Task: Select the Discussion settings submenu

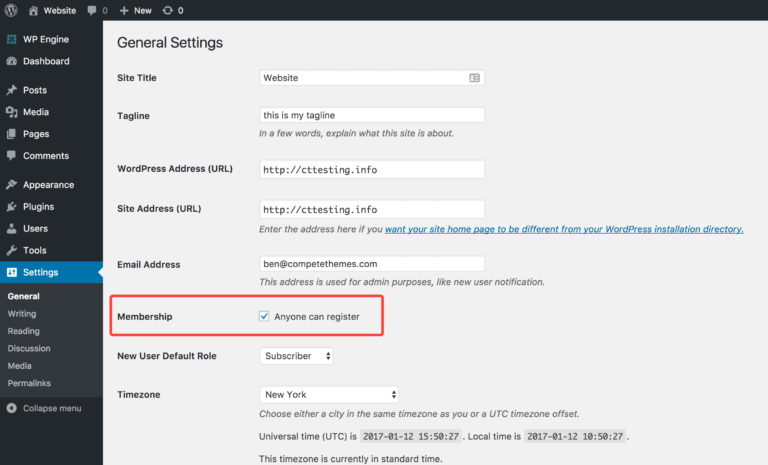Action: (x=29, y=349)
